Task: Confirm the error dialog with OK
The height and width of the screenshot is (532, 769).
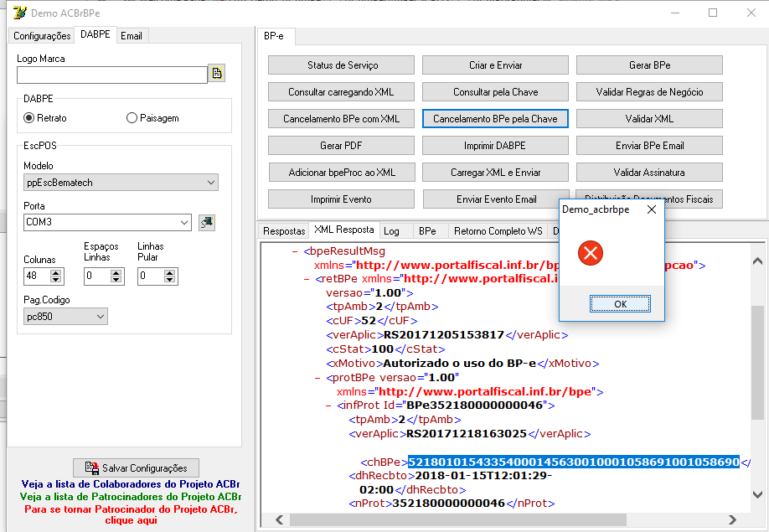Action: [x=620, y=304]
